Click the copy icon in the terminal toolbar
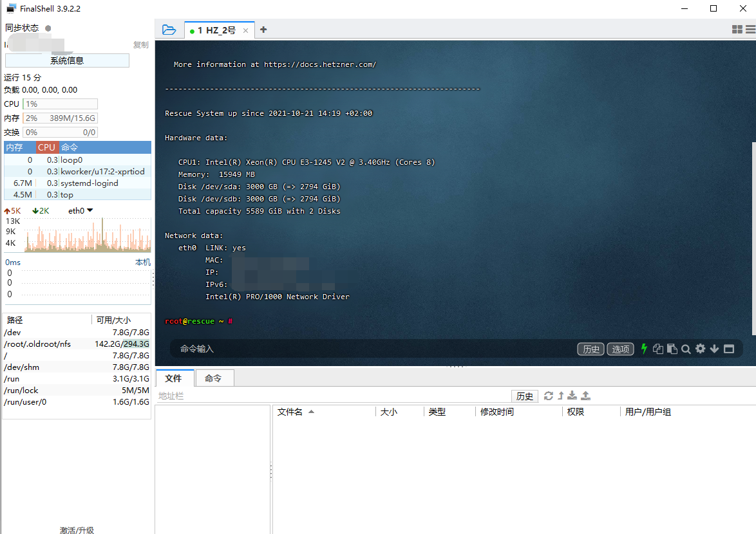 pos(657,349)
